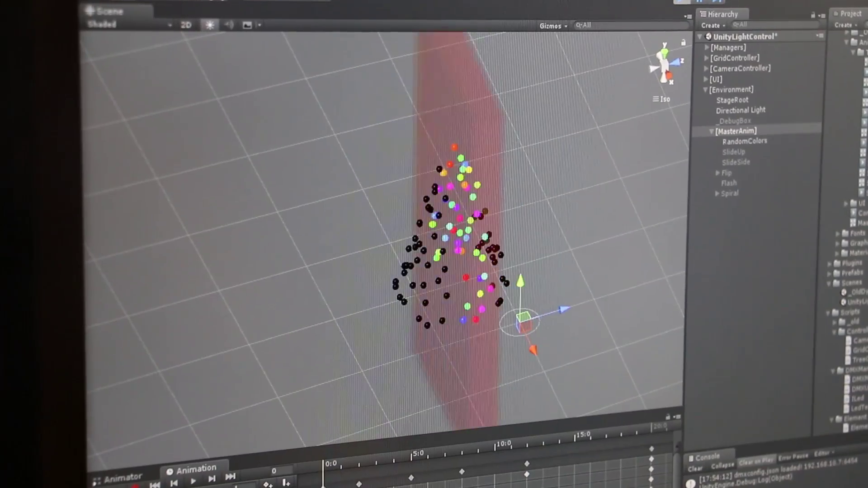868x488 pixels.
Task: Open the Scene panel options menu
Action: click(x=688, y=16)
